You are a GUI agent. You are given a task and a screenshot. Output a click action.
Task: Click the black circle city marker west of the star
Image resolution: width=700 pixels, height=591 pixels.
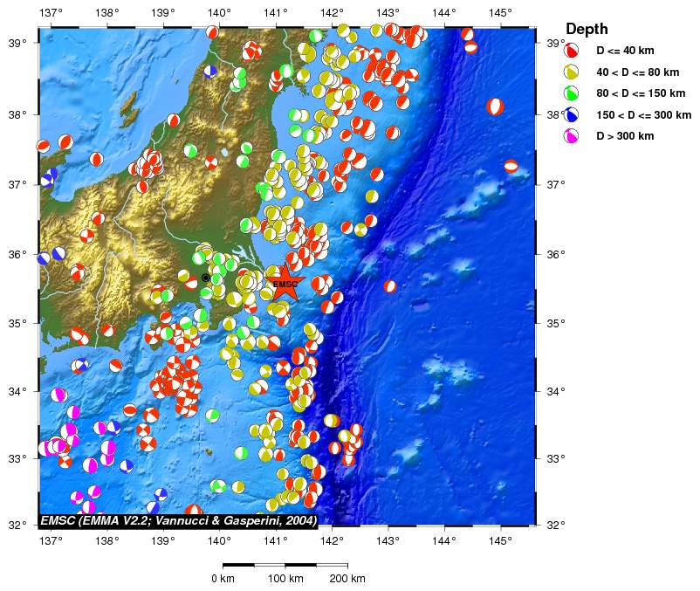point(206,278)
